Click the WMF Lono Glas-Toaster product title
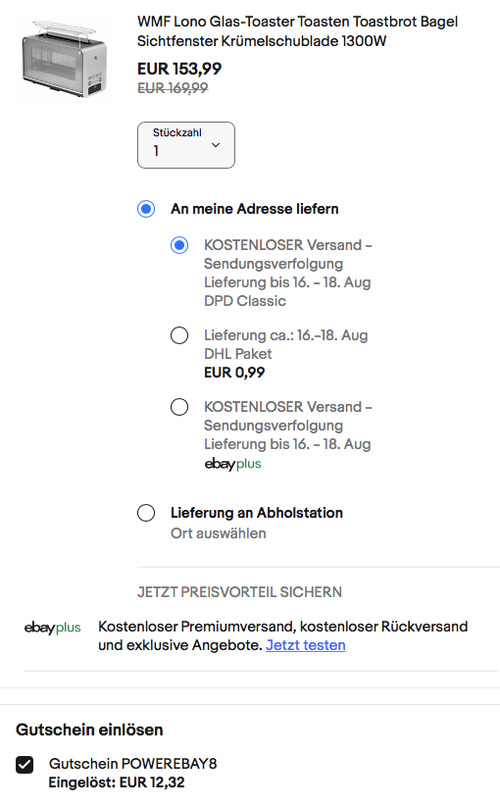The height and width of the screenshot is (807, 500). pyautogui.click(x=297, y=31)
